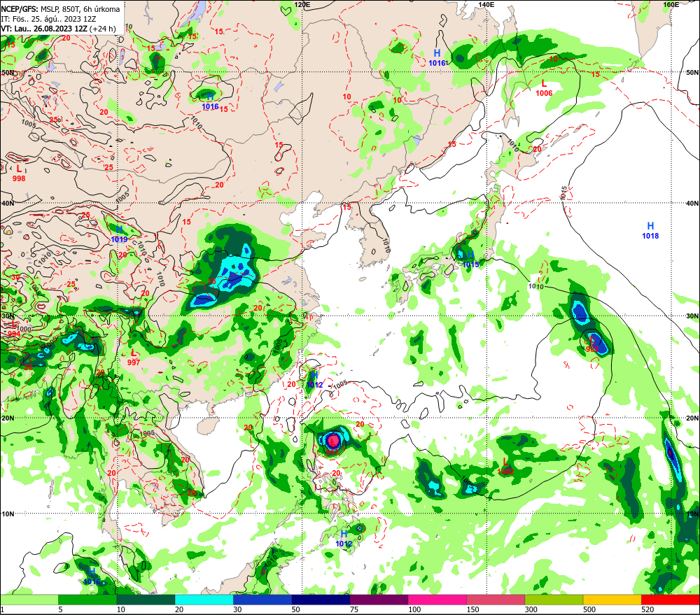Click the '20N' label on the right edge

692,418
